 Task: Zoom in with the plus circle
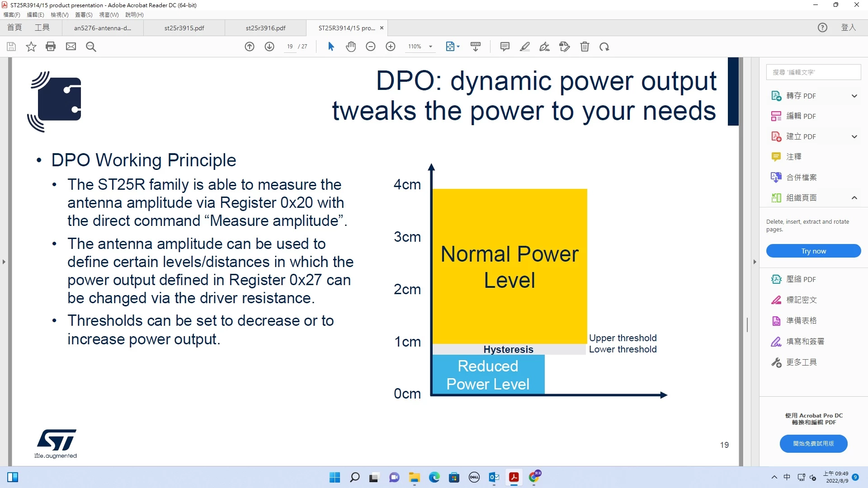point(391,47)
